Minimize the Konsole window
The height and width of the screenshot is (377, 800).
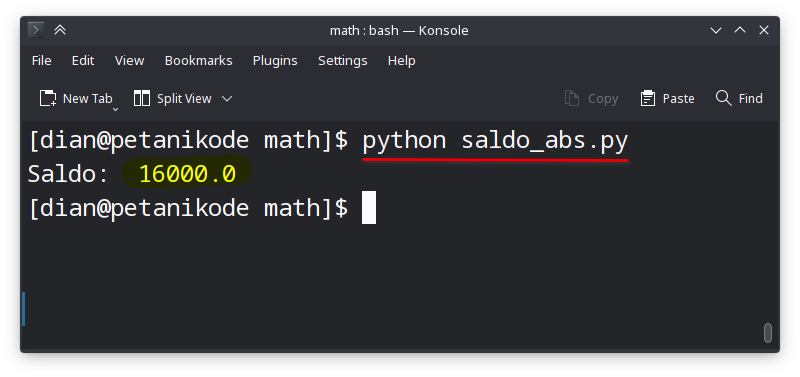[x=716, y=30]
